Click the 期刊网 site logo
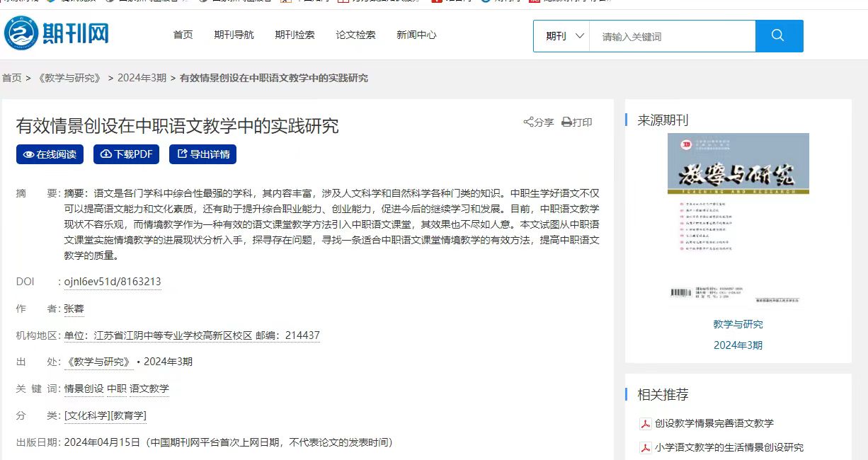Image resolution: width=868 pixels, height=460 pixels. click(57, 34)
